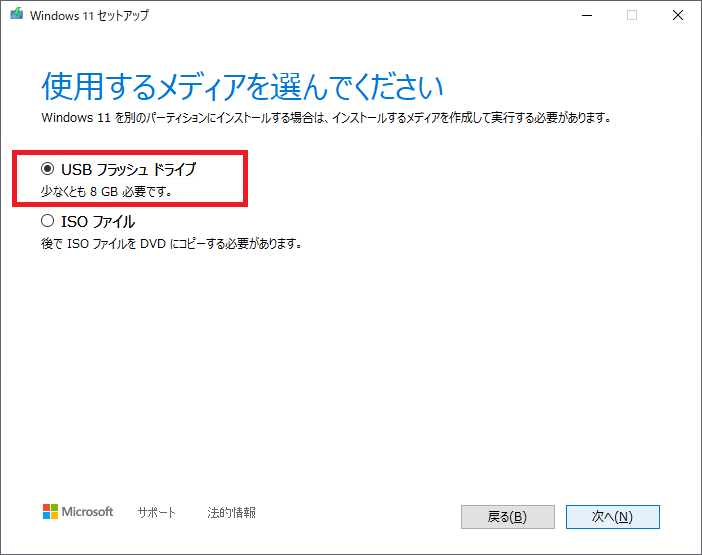Image resolution: width=702 pixels, height=555 pixels.
Task: Click the 使用するメディアを選んでください heading
Action: [x=242, y=86]
